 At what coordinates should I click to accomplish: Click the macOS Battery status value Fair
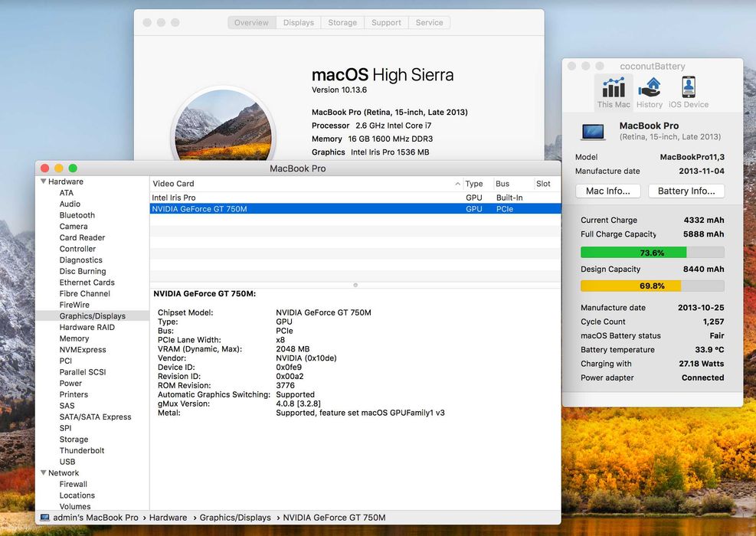pyautogui.click(x=716, y=335)
